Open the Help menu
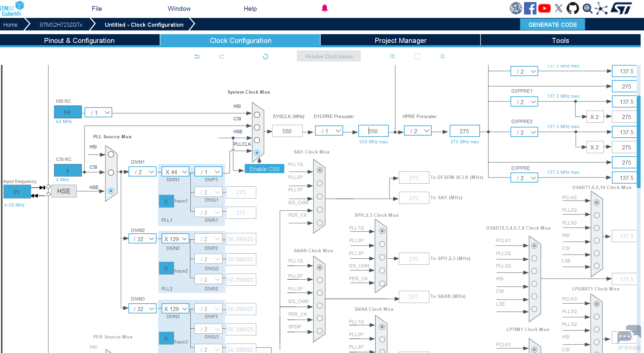The height and width of the screenshot is (353, 644). (x=250, y=8)
